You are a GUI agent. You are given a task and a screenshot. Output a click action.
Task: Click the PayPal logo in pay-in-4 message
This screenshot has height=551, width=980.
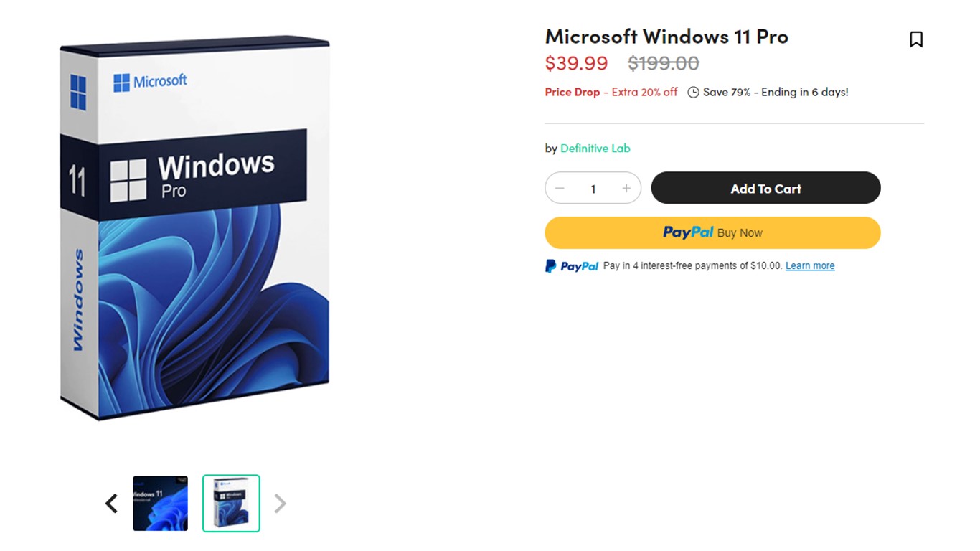(x=572, y=266)
